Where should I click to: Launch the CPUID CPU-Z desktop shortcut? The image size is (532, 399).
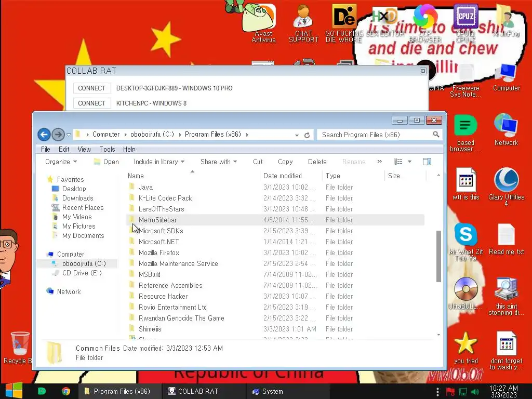tap(465, 23)
